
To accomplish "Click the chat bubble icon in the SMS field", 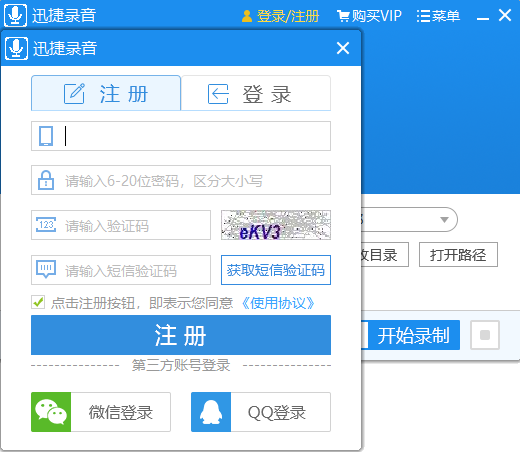I will coord(46,269).
